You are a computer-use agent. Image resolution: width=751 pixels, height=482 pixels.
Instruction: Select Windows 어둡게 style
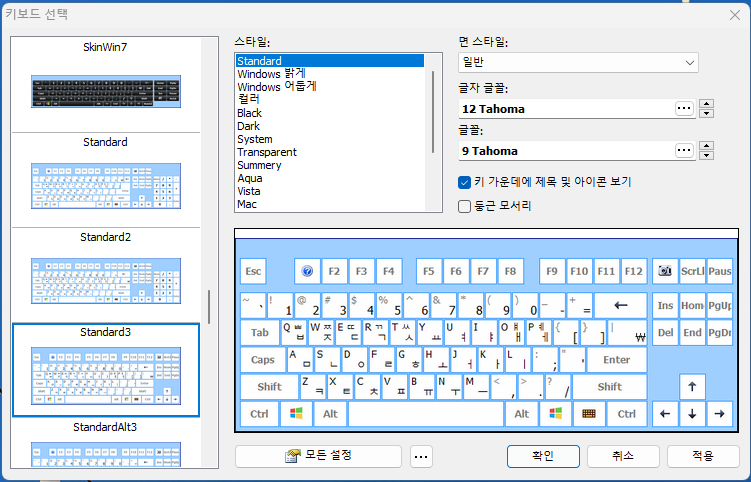tap(330, 87)
